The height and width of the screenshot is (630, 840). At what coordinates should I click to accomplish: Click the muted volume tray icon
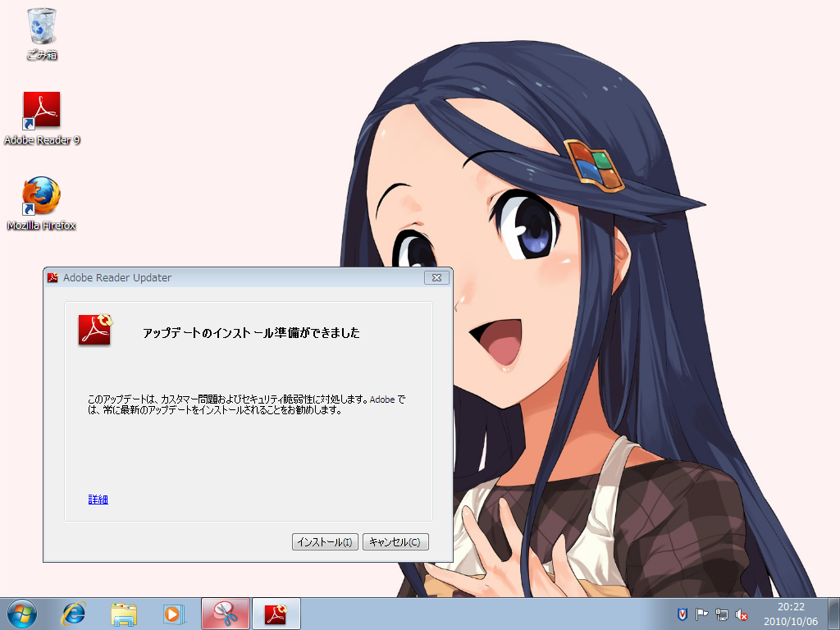click(x=742, y=614)
